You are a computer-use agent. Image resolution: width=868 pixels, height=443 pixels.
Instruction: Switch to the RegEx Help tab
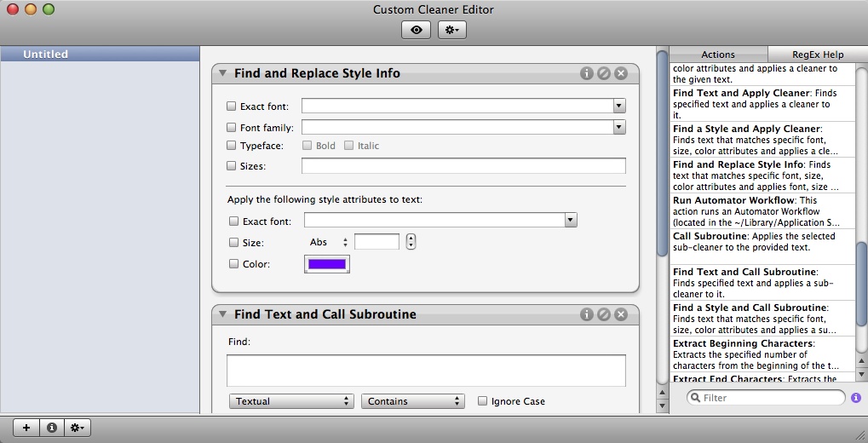pos(816,55)
